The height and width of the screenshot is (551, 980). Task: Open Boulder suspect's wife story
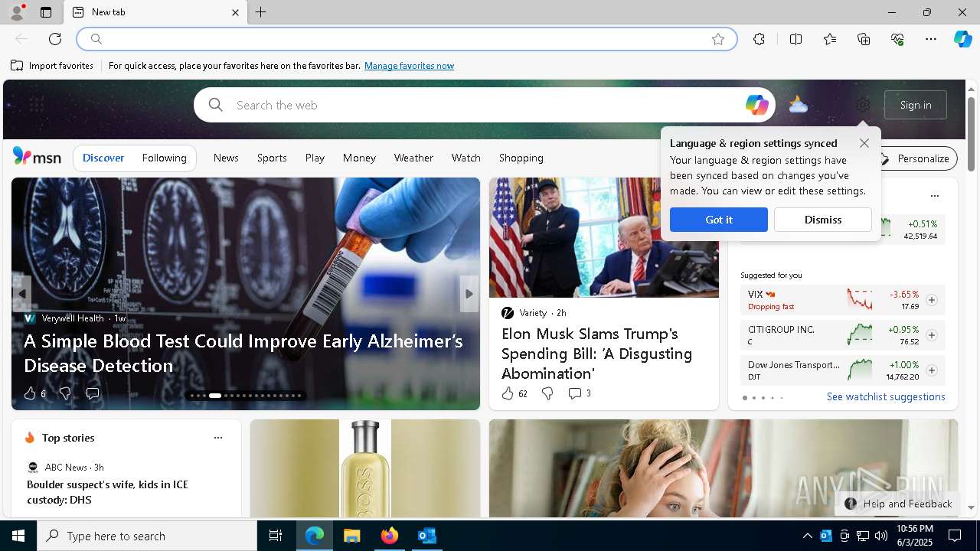coord(107,492)
